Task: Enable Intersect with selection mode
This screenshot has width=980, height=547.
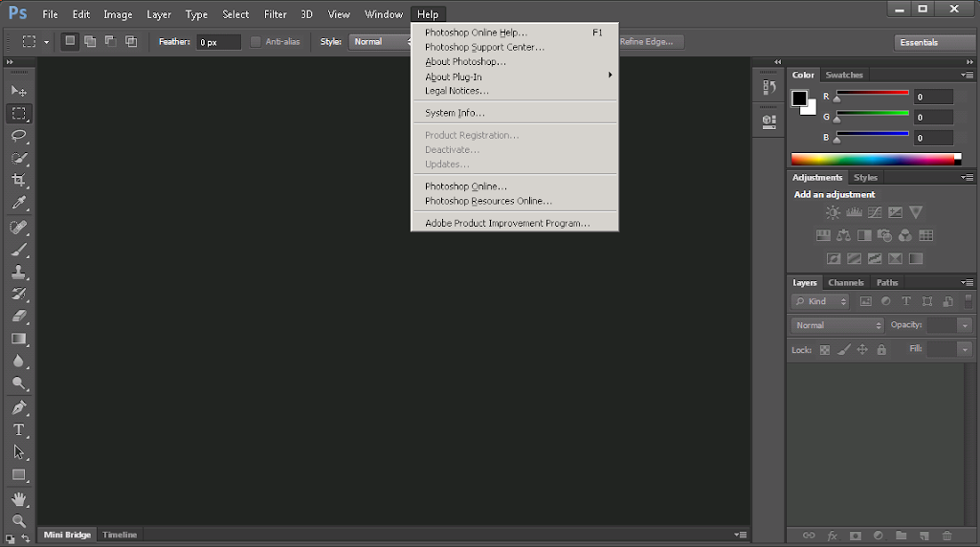Action: point(131,41)
